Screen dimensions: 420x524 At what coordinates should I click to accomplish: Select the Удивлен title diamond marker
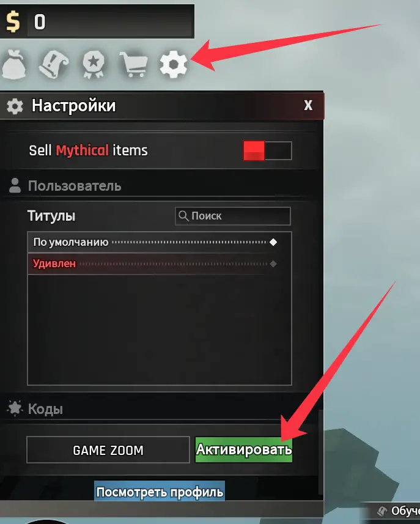click(x=273, y=264)
